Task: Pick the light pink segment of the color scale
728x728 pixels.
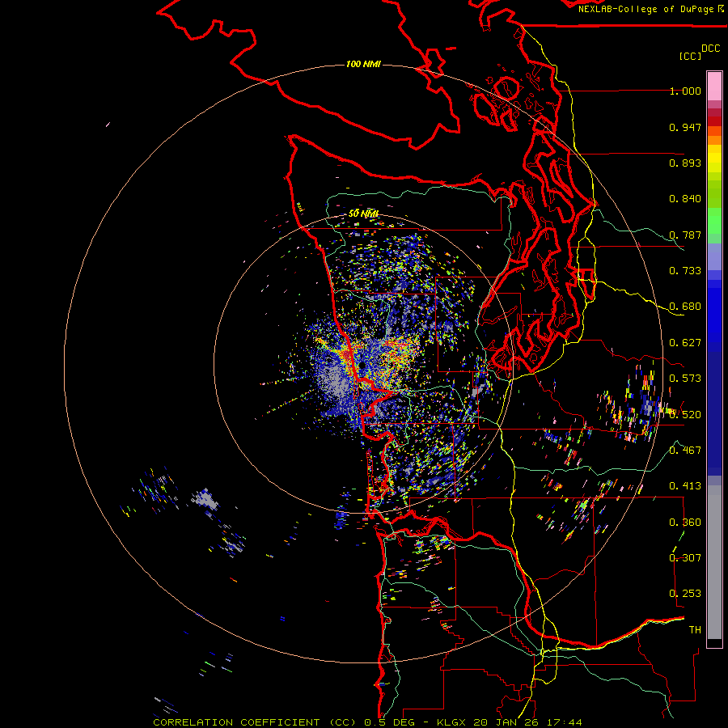Action: click(x=714, y=86)
